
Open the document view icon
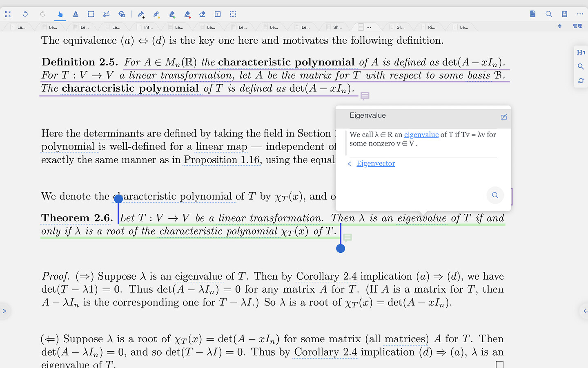tap(533, 14)
